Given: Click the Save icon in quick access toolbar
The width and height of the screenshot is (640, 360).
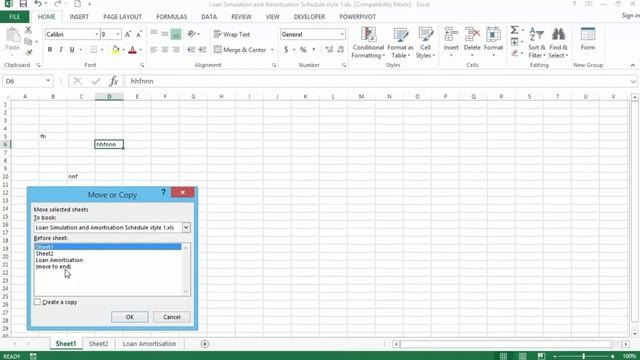Looking at the screenshot, I should [x=23, y=4].
